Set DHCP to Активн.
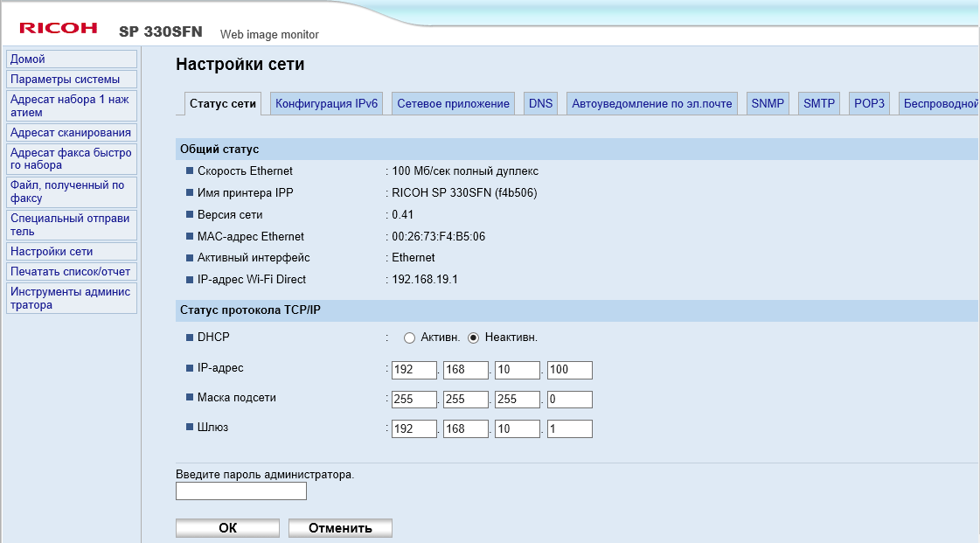The image size is (980, 543). (409, 338)
